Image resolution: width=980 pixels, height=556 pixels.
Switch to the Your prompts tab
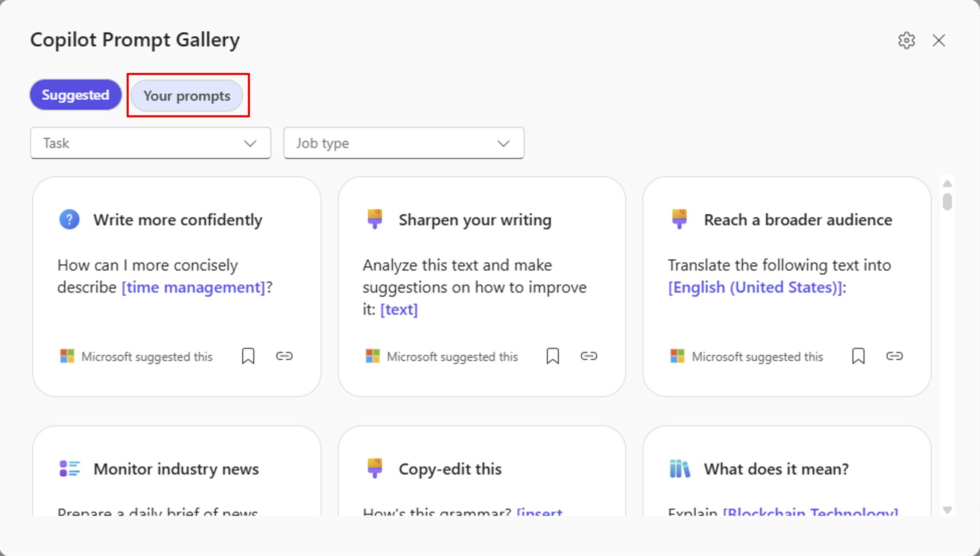pos(187,96)
